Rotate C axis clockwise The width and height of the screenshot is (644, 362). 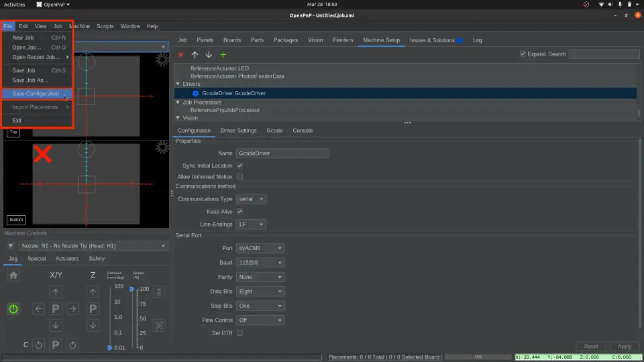72,345
